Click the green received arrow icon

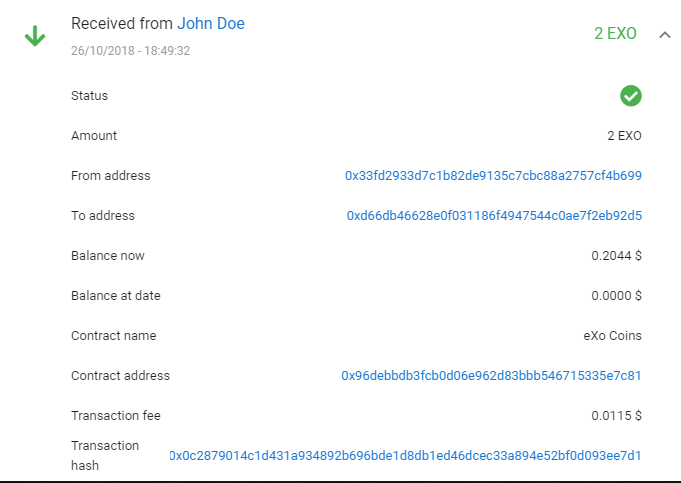click(35, 36)
